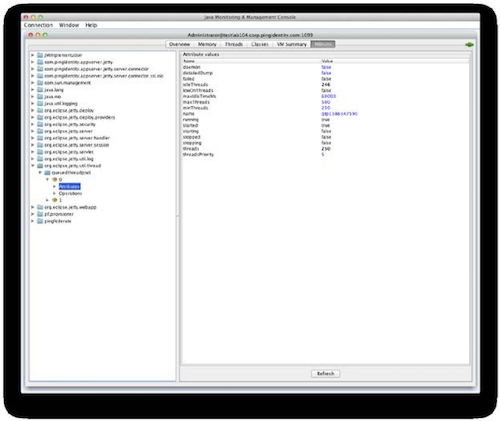Click the Refresh button

[325, 374]
